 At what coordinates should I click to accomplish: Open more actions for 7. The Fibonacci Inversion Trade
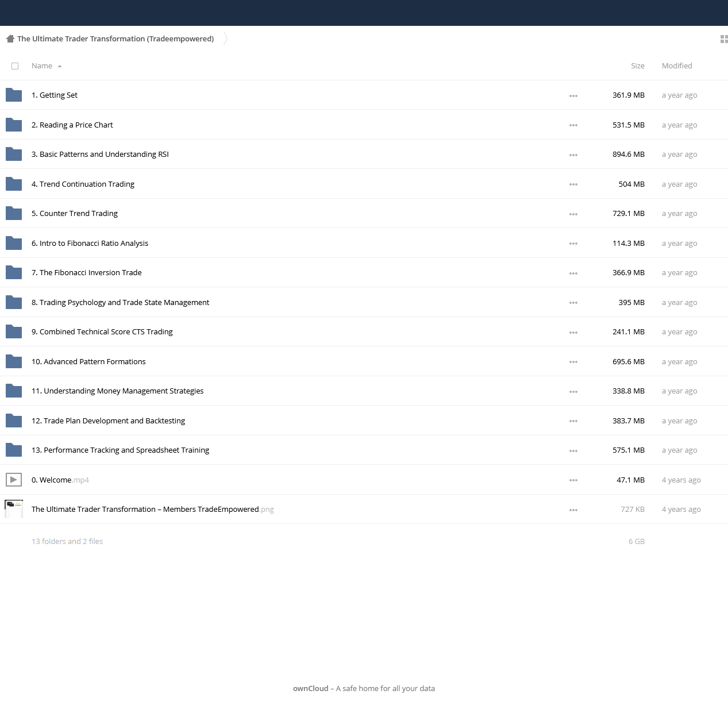click(x=573, y=273)
